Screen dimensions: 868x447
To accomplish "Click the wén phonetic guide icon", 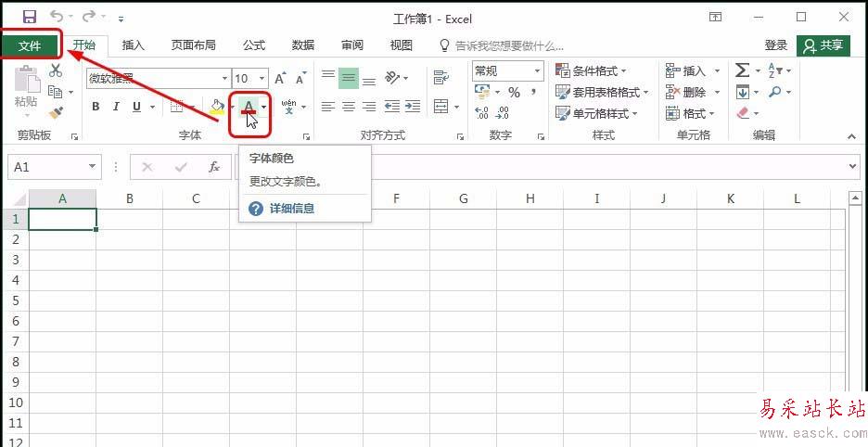I will click(289, 107).
